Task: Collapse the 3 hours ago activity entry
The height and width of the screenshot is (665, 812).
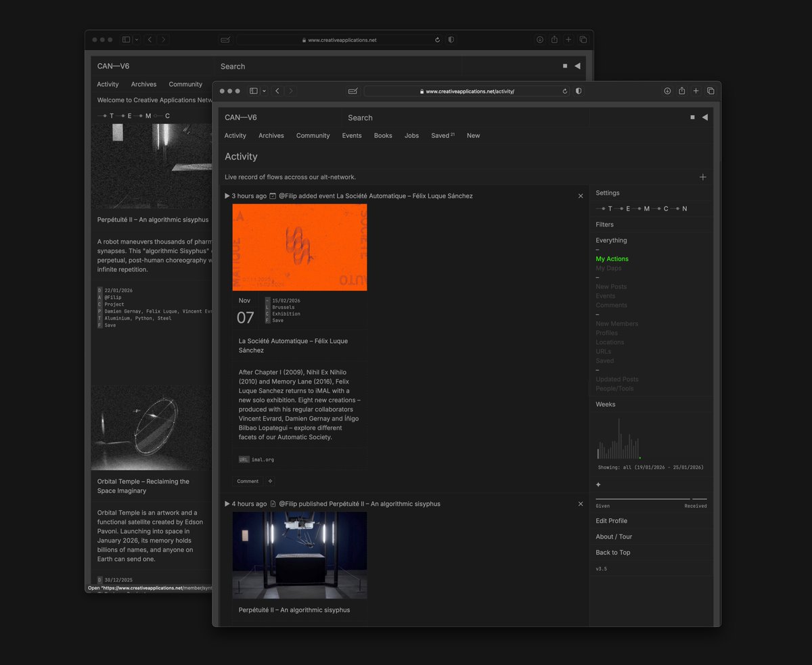Action: (x=227, y=196)
